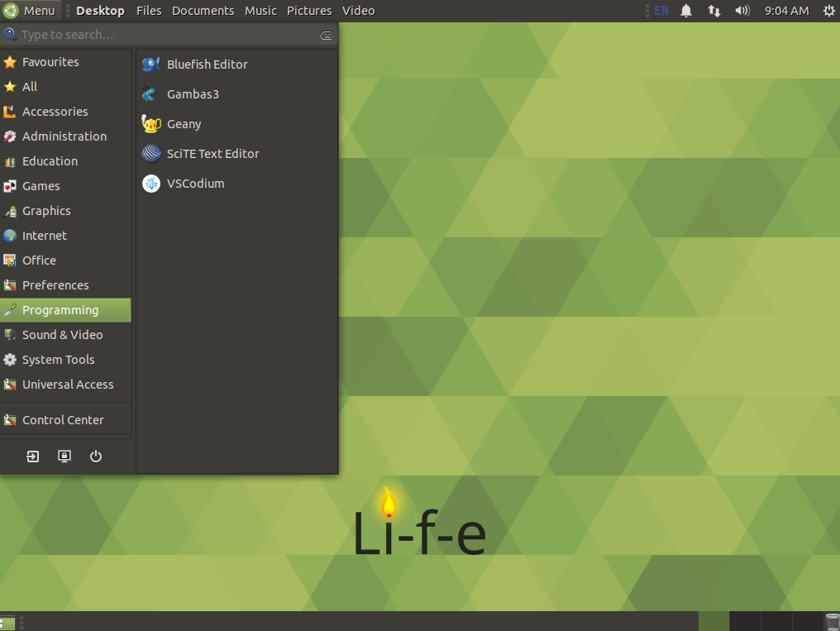
Task: Open the Desktop place in the panel
Action: 100,11
